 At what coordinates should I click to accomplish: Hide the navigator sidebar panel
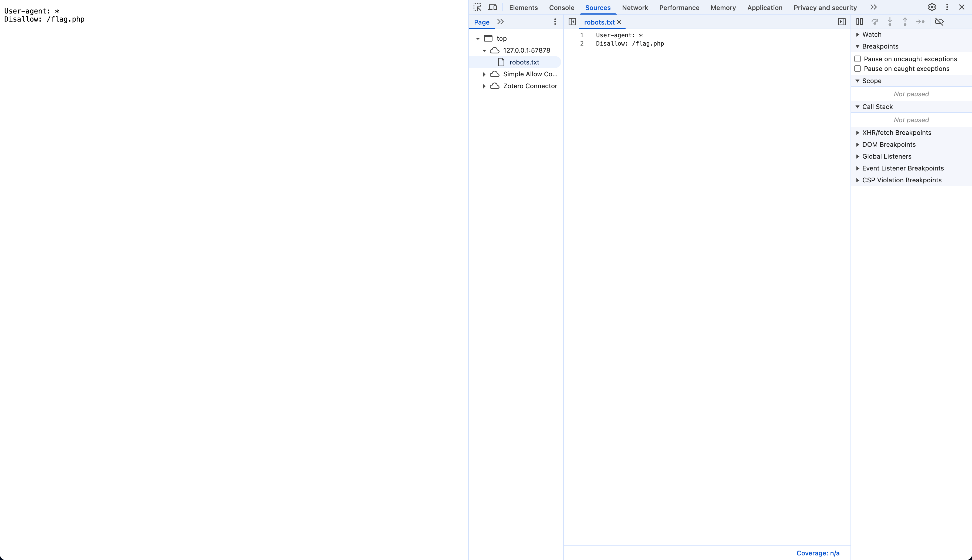point(572,22)
